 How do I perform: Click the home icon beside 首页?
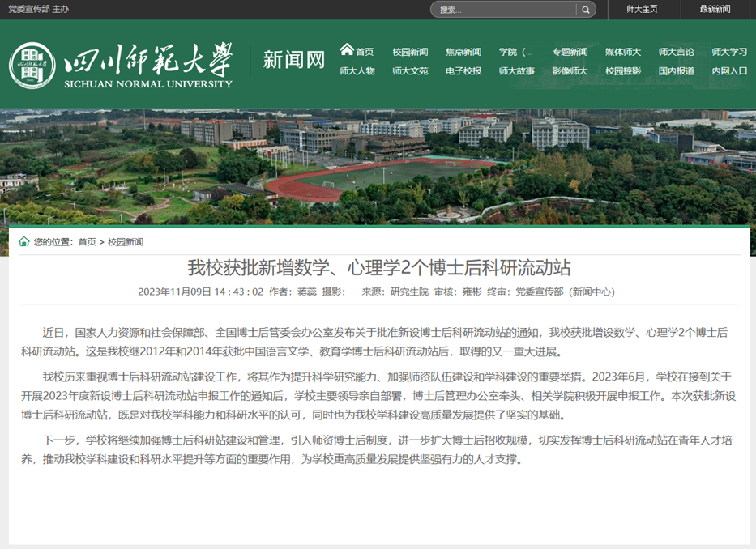point(347,49)
